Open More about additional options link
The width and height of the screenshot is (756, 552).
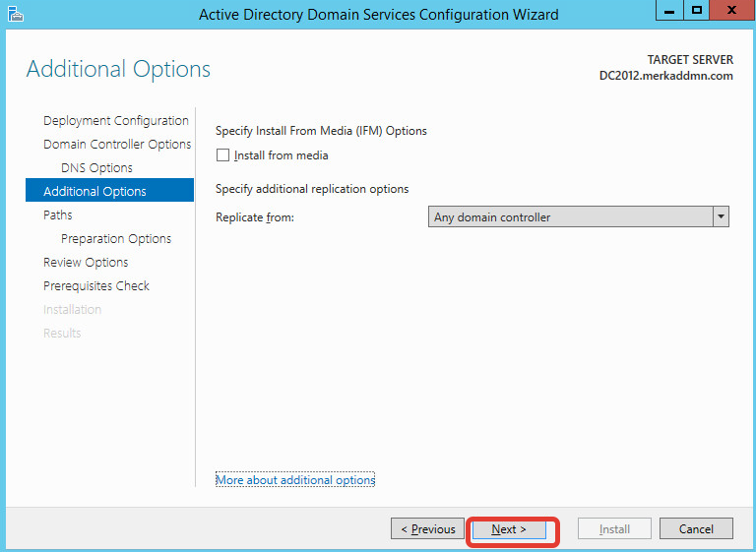[295, 480]
